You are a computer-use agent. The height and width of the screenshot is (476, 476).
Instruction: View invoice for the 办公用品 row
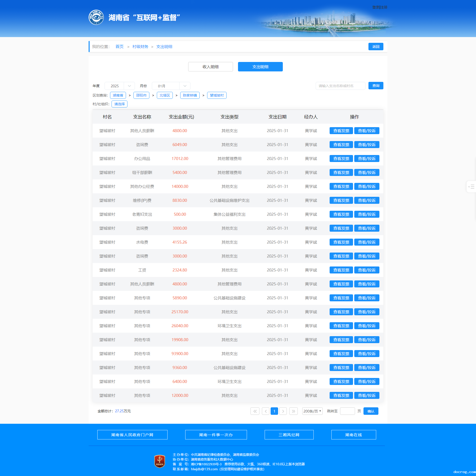[x=341, y=159]
